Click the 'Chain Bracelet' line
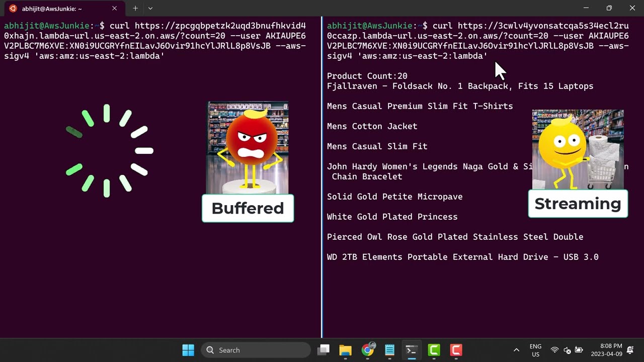 point(367,176)
